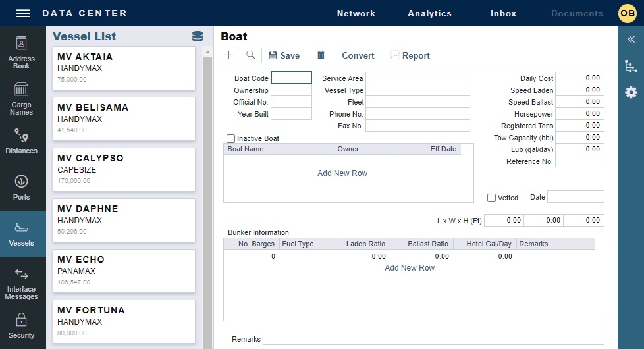The width and height of the screenshot is (644, 349).
Task: Check the Vetted checkbox
Action: point(491,198)
